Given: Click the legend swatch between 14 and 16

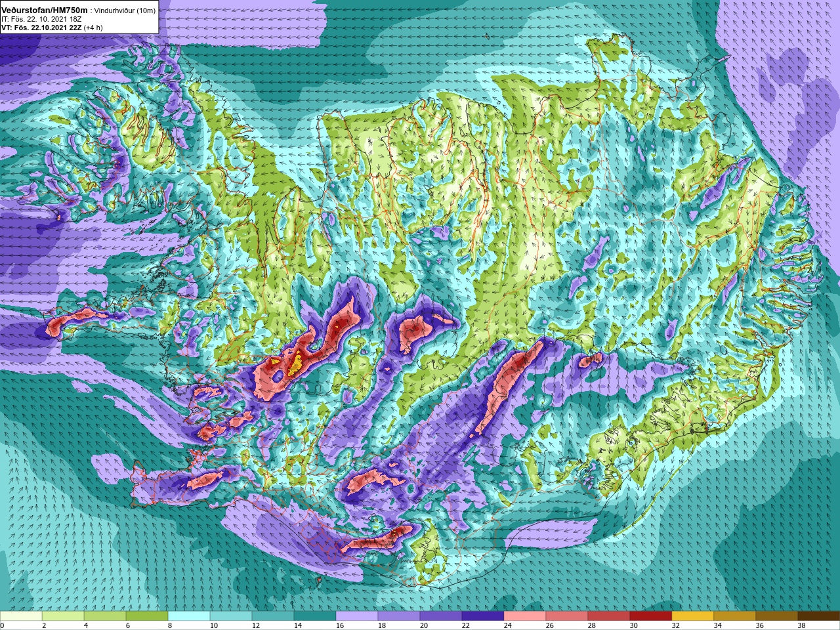Looking at the screenshot, I should point(315,616).
